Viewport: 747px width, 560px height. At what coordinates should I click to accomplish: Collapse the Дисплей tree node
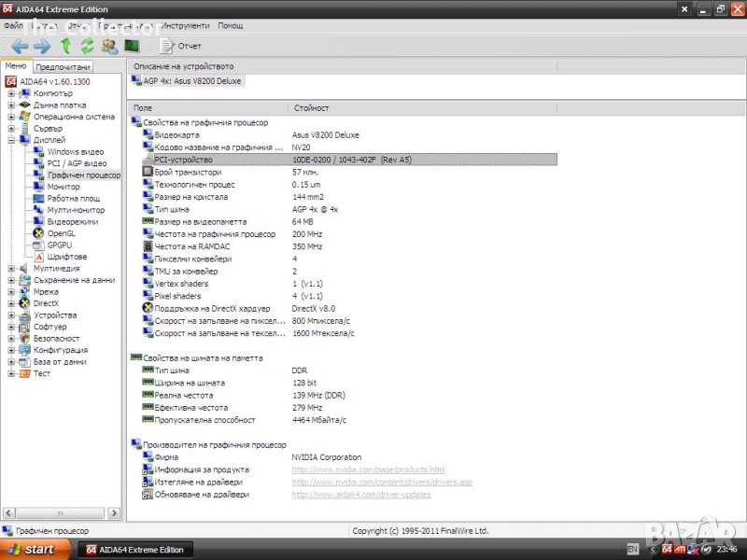click(x=11, y=140)
